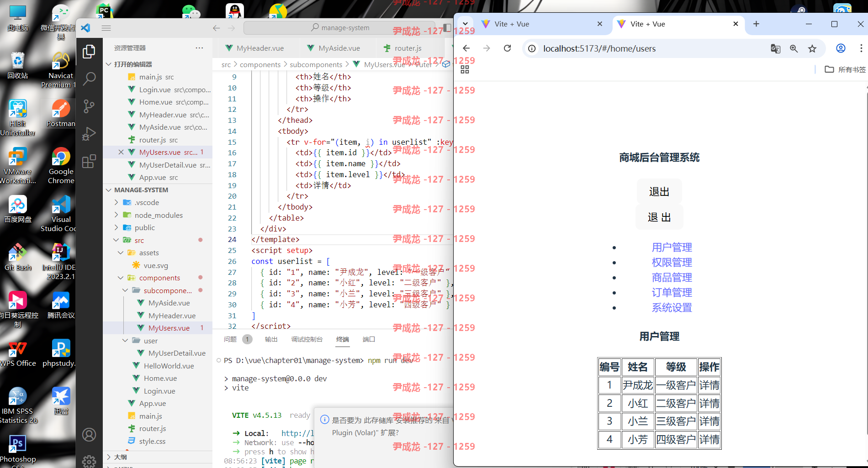Screen dimensions: 868x468
Task: View site information icon in address bar
Action: 532,48
